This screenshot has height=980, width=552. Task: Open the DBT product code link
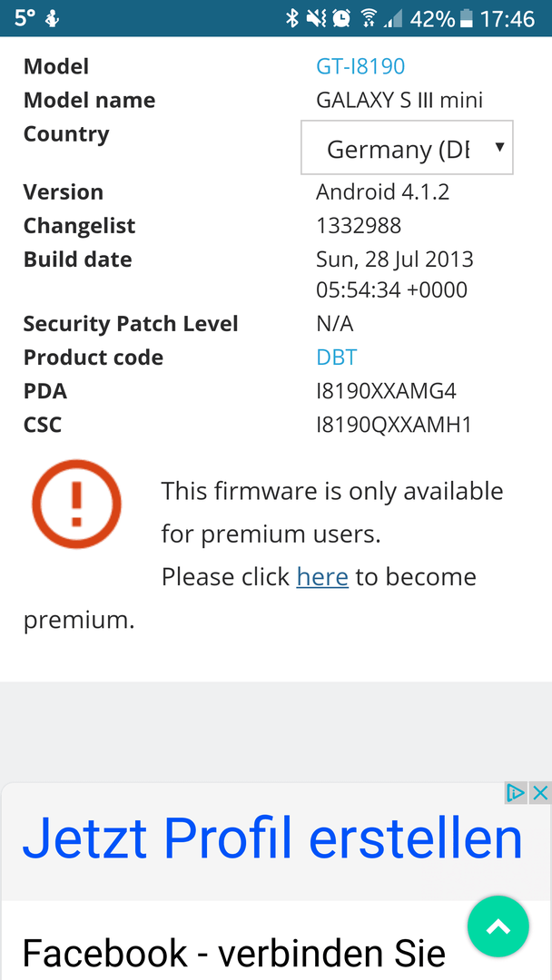[336, 358]
